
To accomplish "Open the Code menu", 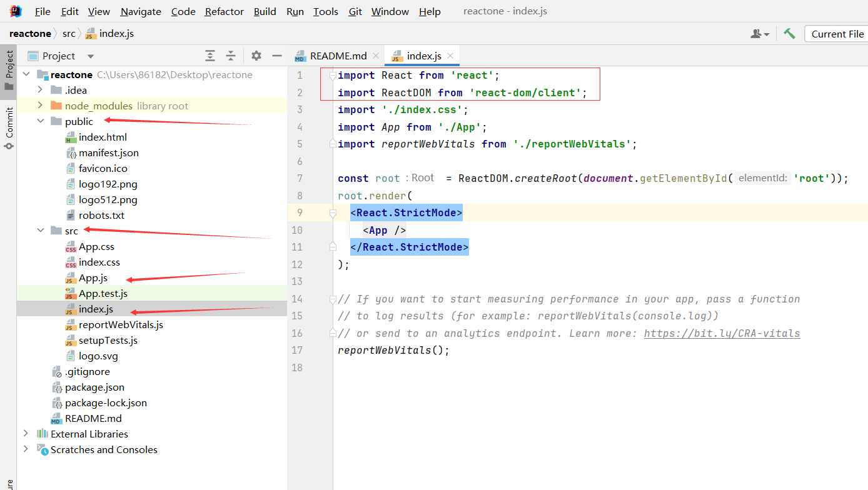I will coord(183,11).
